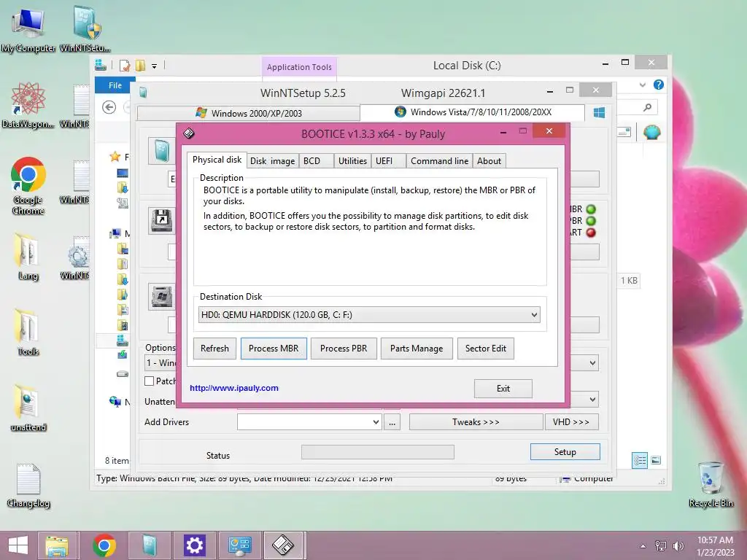Open the DataWagon desktop shortcut
The height and width of the screenshot is (560, 747).
point(28,106)
